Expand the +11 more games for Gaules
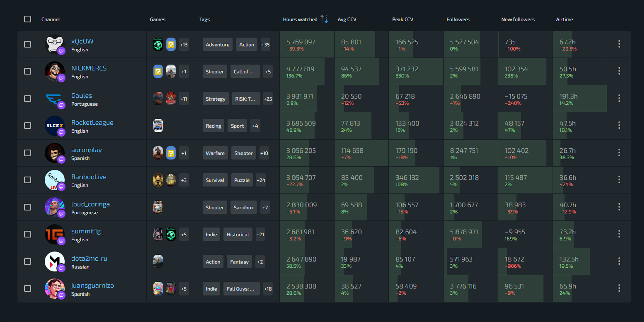The image size is (644, 322). [x=184, y=99]
